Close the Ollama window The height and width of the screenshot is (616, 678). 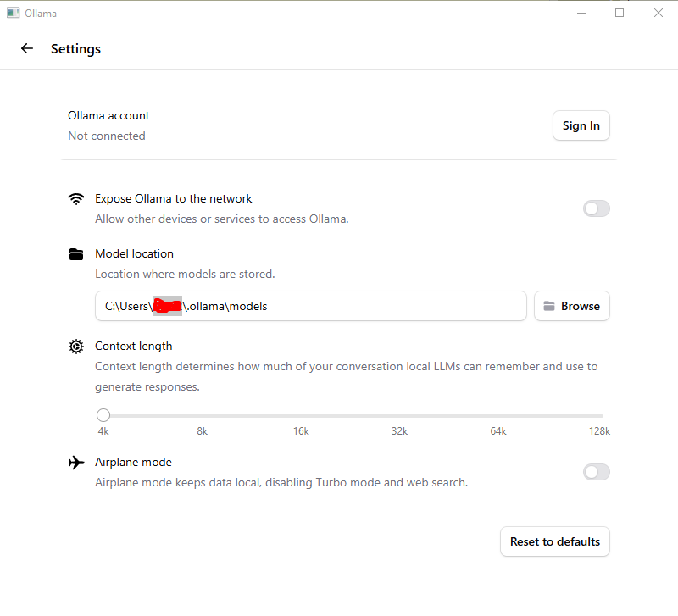(659, 13)
